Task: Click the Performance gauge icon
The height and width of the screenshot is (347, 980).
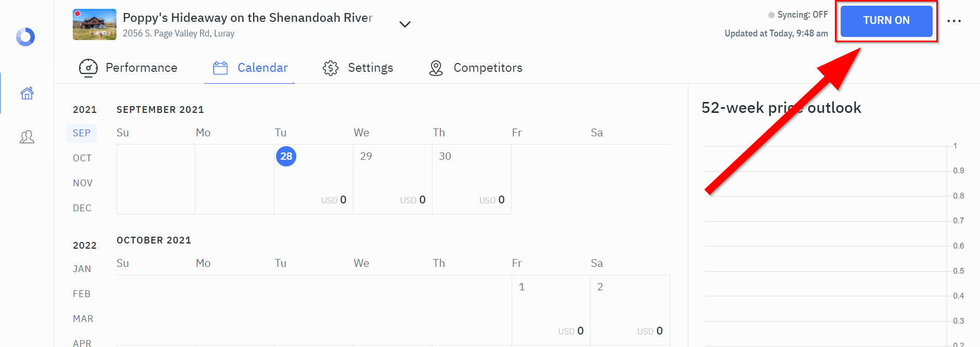Action: click(88, 68)
